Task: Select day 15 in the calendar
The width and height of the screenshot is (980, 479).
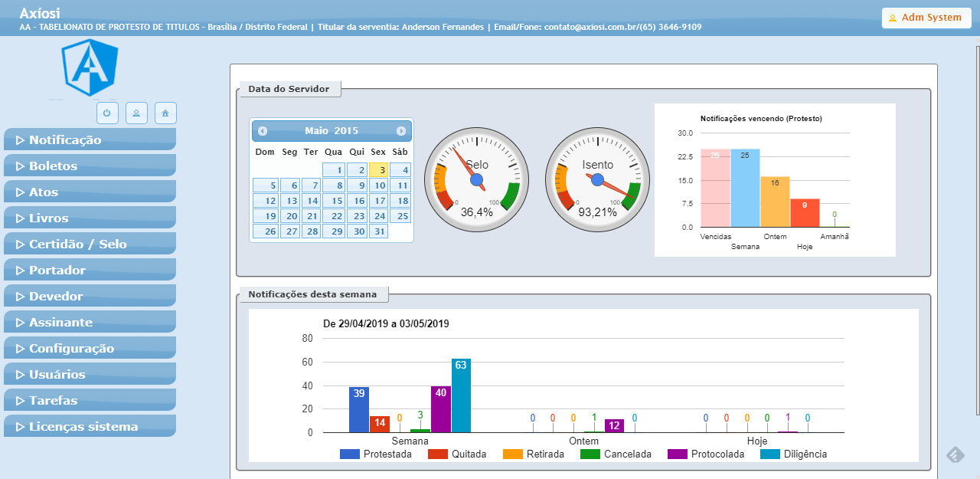Action: 334,201
